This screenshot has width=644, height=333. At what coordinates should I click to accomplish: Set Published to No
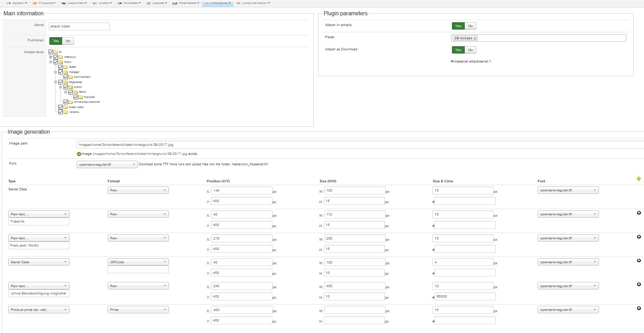point(68,41)
